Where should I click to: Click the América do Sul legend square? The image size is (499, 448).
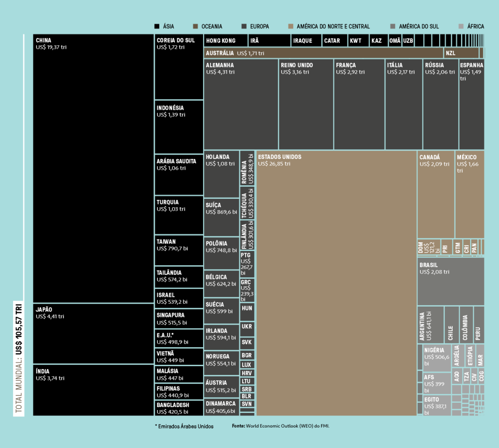click(x=393, y=26)
